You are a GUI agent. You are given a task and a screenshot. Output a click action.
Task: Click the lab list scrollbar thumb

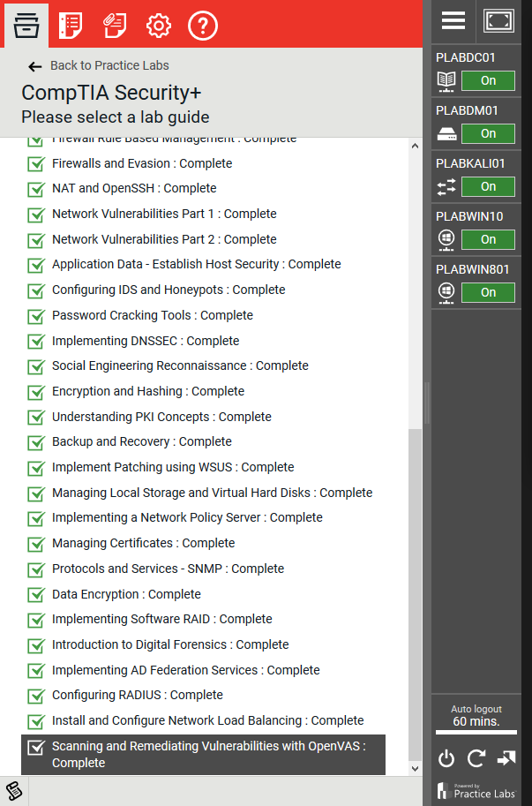click(415, 595)
